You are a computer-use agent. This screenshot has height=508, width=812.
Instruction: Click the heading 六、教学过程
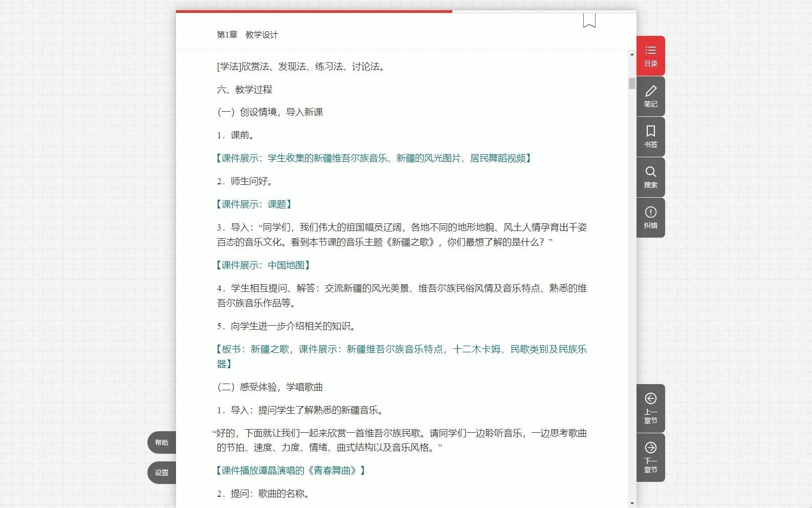(245, 90)
